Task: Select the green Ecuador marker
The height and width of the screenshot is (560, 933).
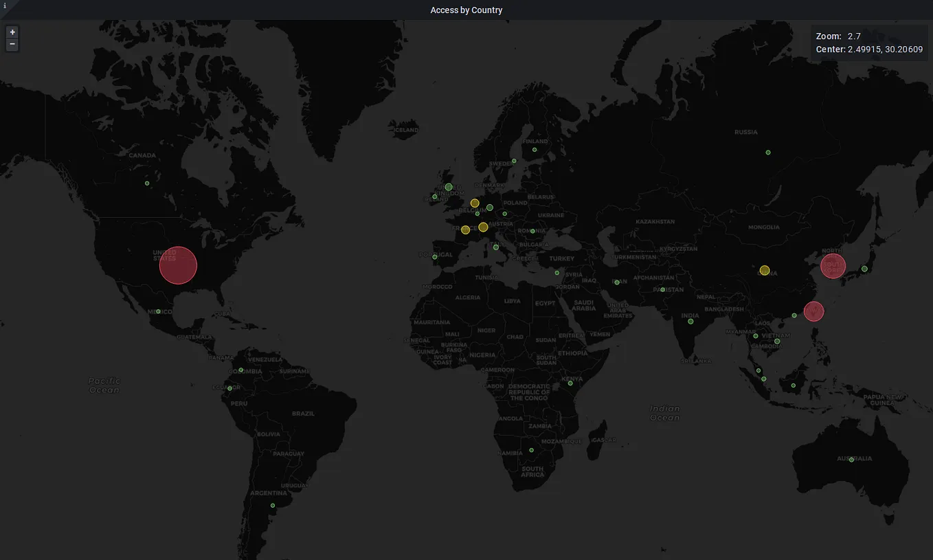Action: 230,389
